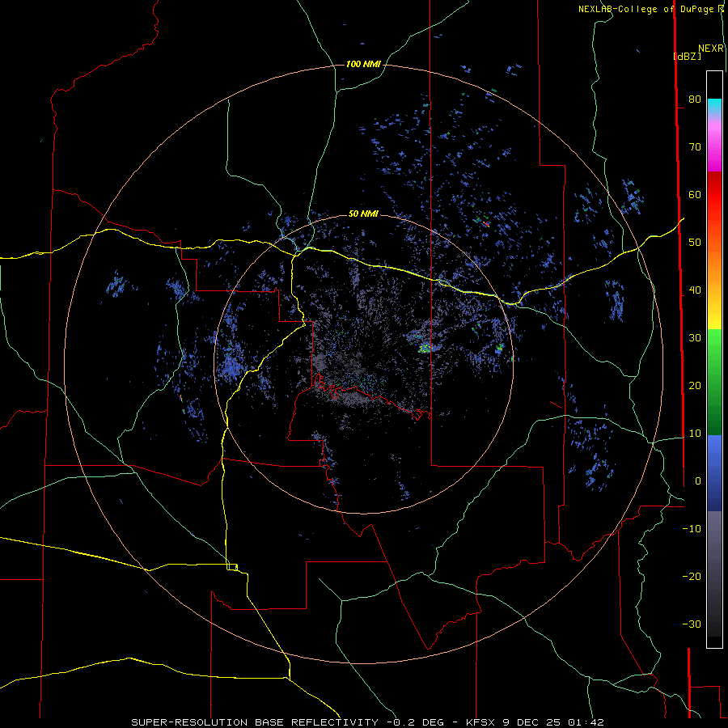Click the 80 dBZ scale value
This screenshot has width=728, height=728.
(695, 99)
